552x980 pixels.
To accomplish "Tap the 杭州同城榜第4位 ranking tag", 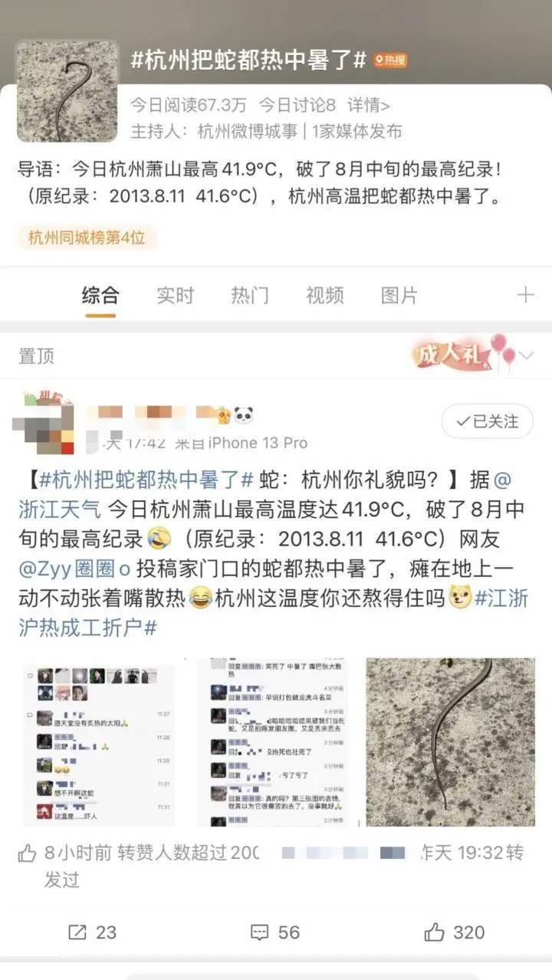I will 87,238.
